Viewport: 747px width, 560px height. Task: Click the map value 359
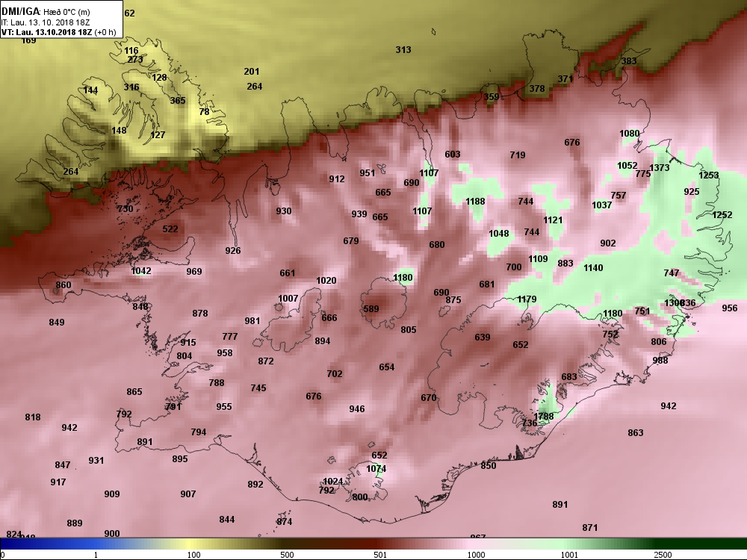(492, 96)
